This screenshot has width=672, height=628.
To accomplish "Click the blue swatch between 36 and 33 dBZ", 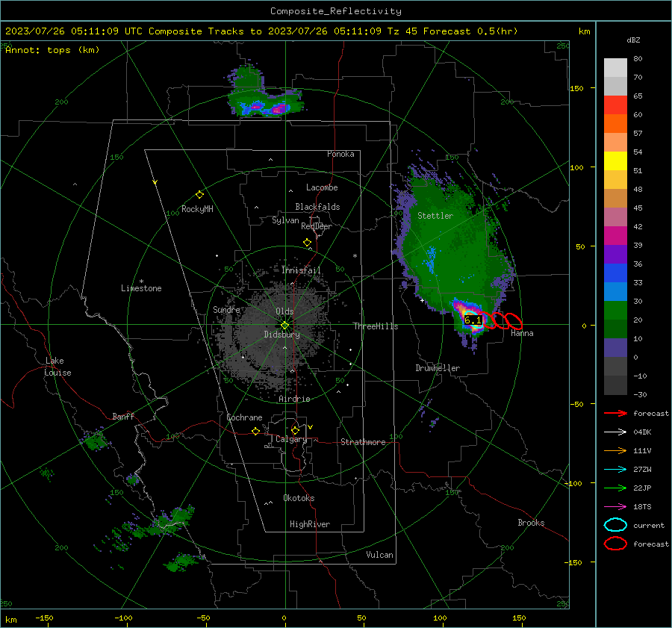I will click(x=615, y=273).
